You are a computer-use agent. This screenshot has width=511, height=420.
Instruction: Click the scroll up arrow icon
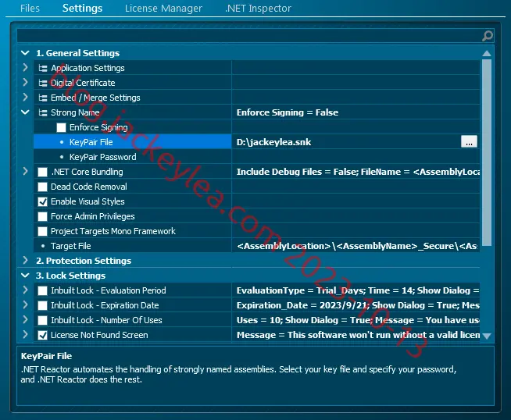487,53
